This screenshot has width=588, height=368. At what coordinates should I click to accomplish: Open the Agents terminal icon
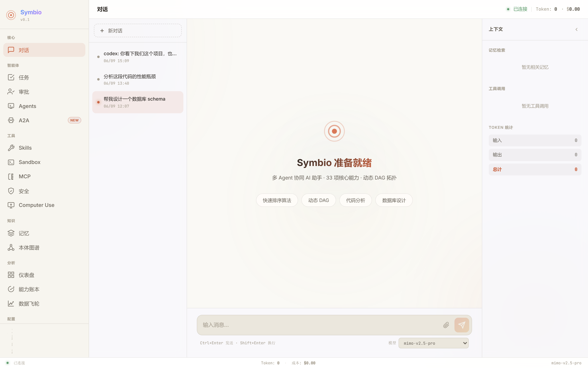(11, 106)
